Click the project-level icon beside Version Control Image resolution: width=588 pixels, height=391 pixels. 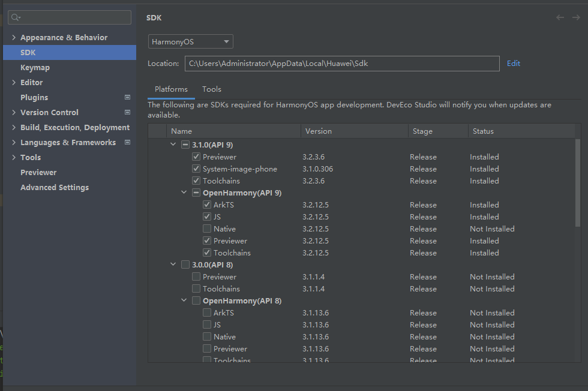point(127,113)
